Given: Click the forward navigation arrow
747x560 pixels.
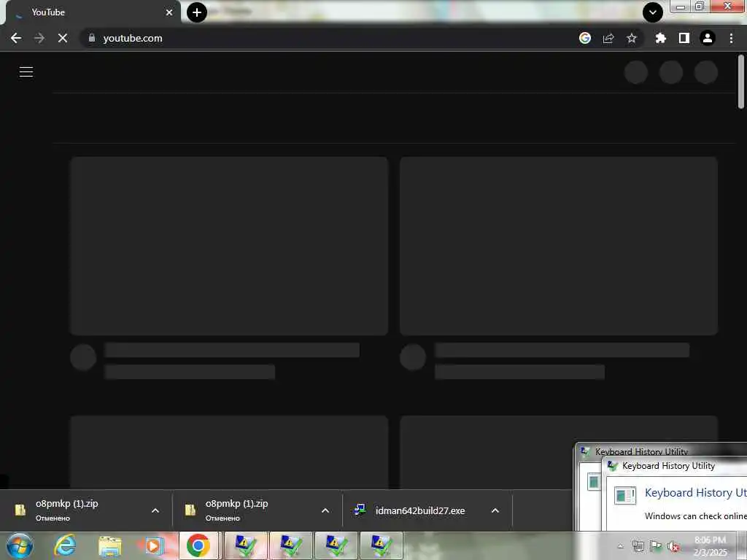Looking at the screenshot, I should point(39,38).
